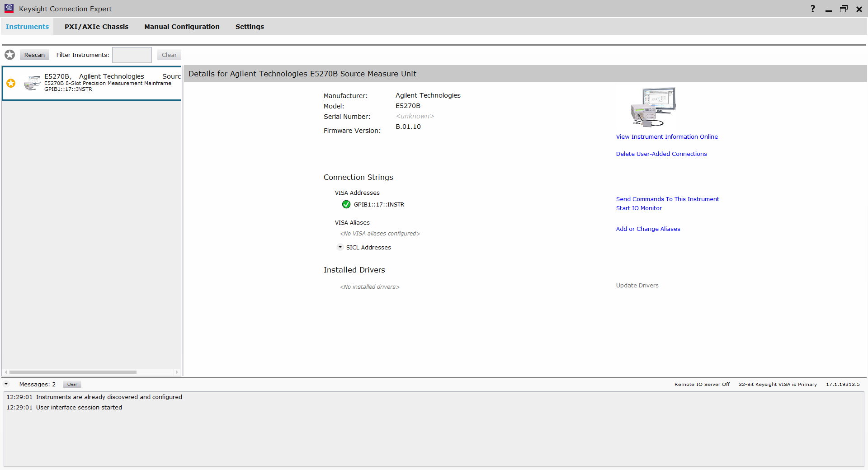Toggle the favorites star filter next to Rescan
The width and height of the screenshot is (868, 470).
tap(10, 55)
